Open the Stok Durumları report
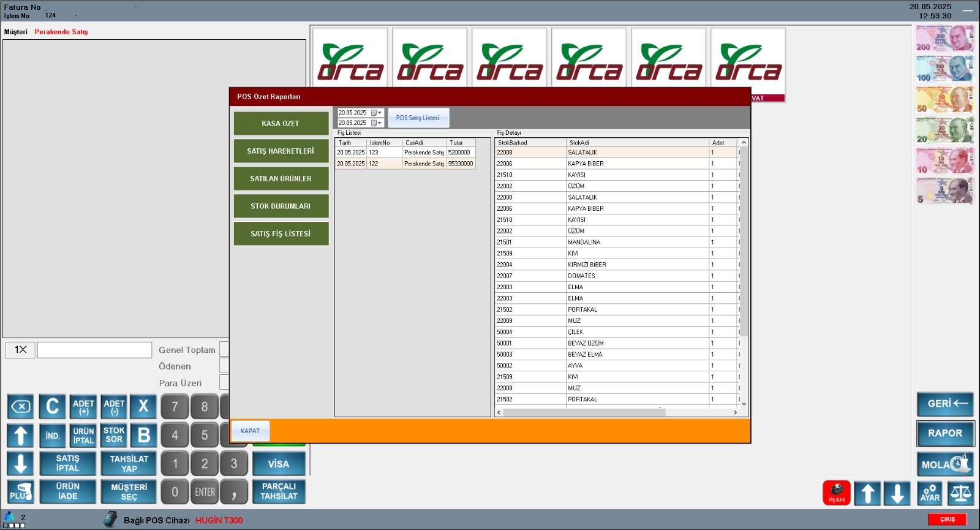The width and height of the screenshot is (980, 530). tap(281, 206)
